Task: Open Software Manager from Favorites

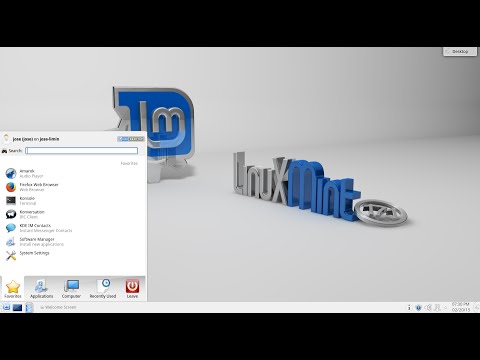Action: [x=72, y=242]
